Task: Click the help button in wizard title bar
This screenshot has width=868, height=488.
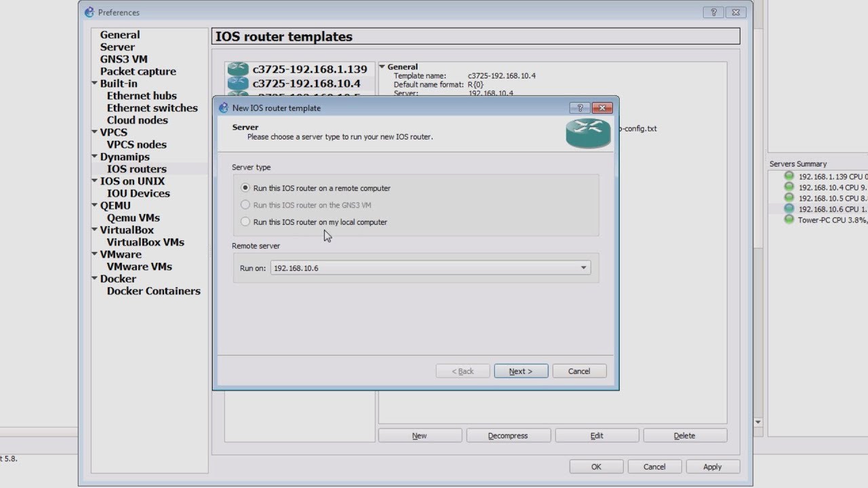Action: pyautogui.click(x=580, y=108)
